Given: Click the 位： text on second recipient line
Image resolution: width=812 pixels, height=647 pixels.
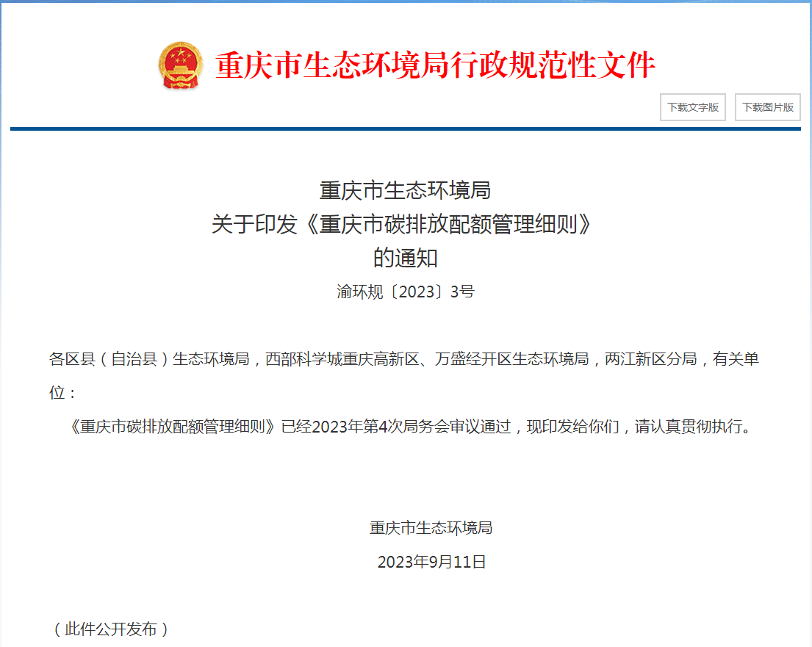Looking at the screenshot, I should point(63,393).
